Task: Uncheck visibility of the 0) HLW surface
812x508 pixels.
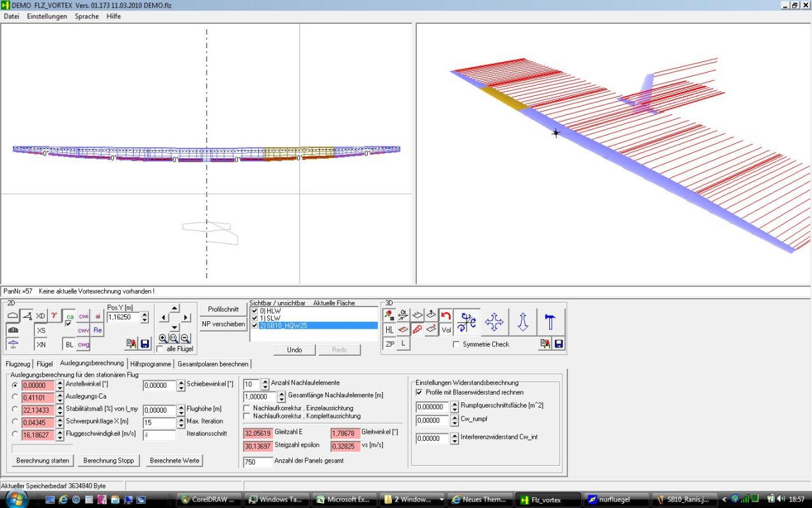Action: [254, 311]
